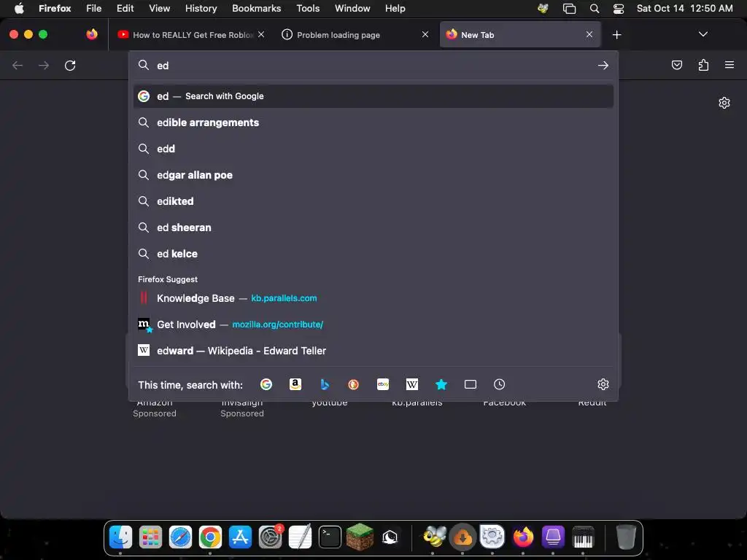
Task: Open the Get Involved mozilla.org suggestion
Action: pyautogui.click(x=373, y=324)
